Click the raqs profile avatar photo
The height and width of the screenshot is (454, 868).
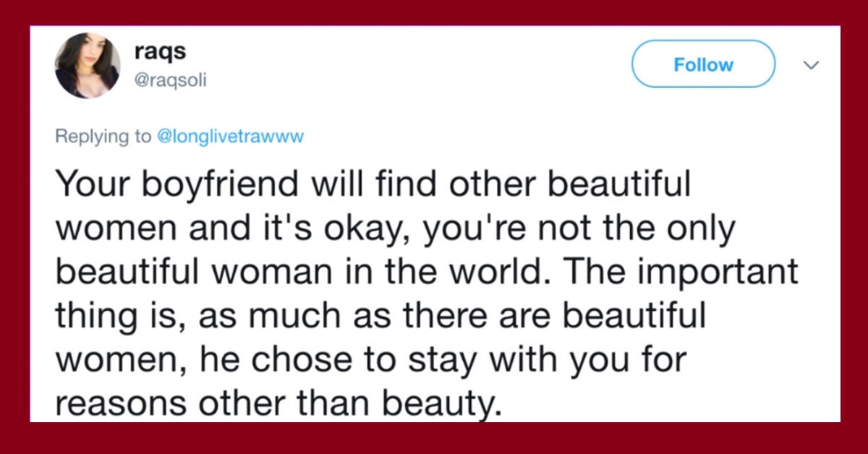point(88,65)
